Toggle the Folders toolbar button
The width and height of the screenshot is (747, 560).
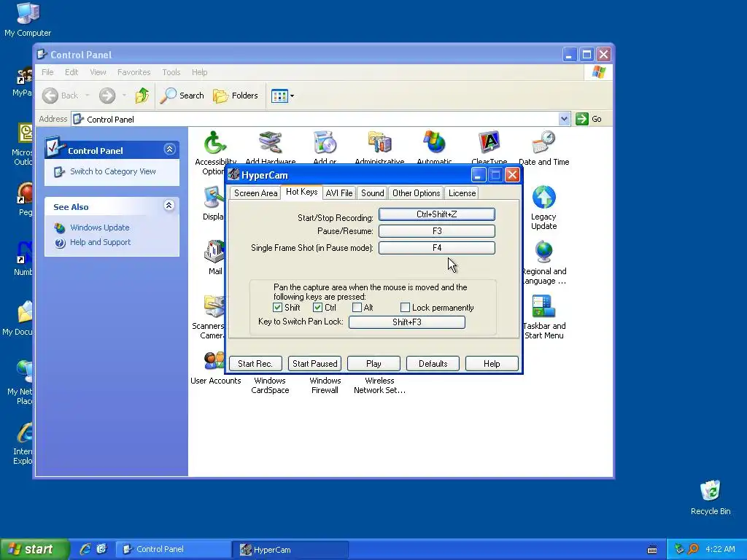pyautogui.click(x=236, y=96)
